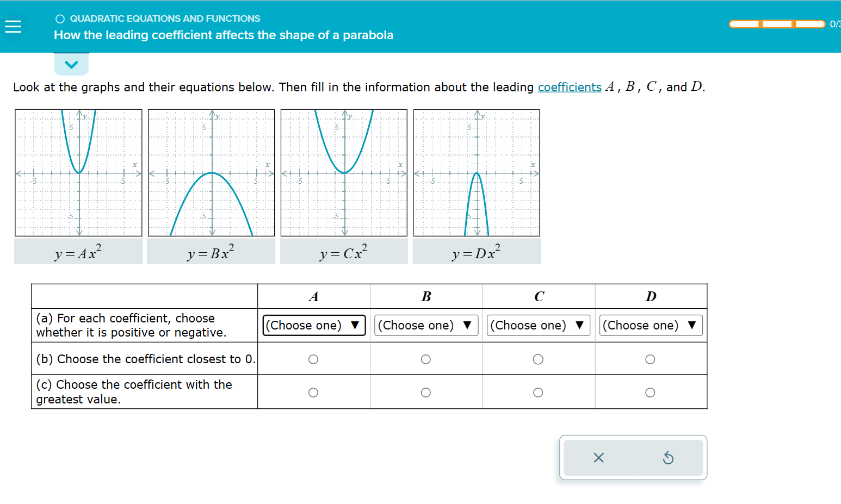Viewport: 841px width, 504px height.
Task: Click the undo/retry arrow icon
Action: point(669,457)
